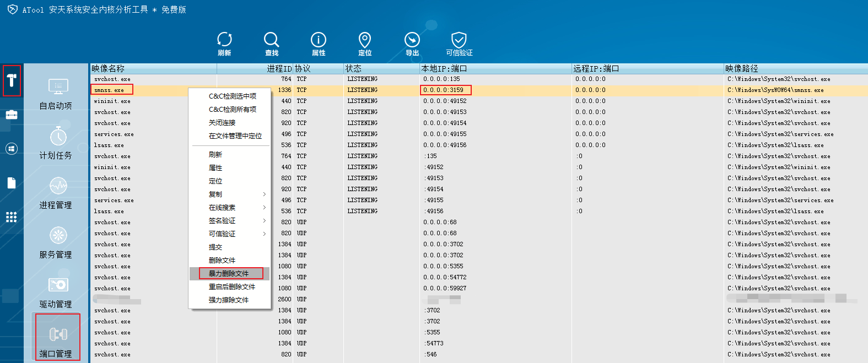Select 强力擦除文件 menu entry
Image resolution: width=868 pixels, height=363 pixels.
(230, 300)
